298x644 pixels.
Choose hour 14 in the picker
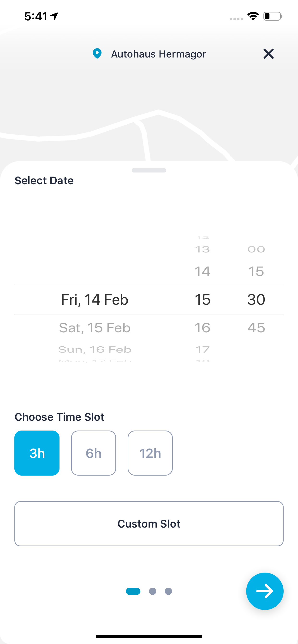[203, 271]
